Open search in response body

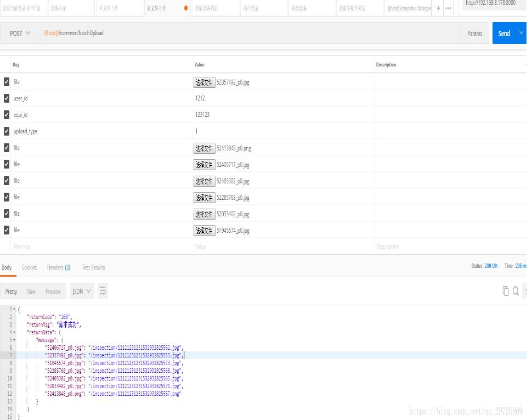tap(516, 291)
